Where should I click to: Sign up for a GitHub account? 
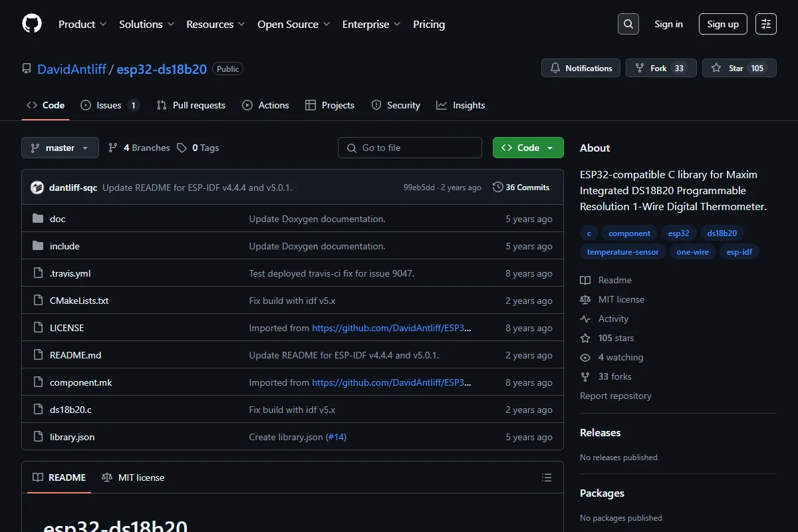click(723, 24)
